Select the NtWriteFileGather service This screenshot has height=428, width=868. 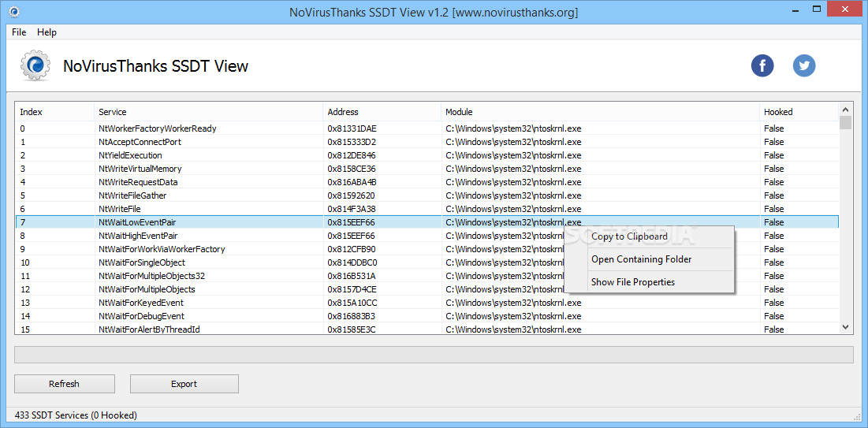point(132,195)
